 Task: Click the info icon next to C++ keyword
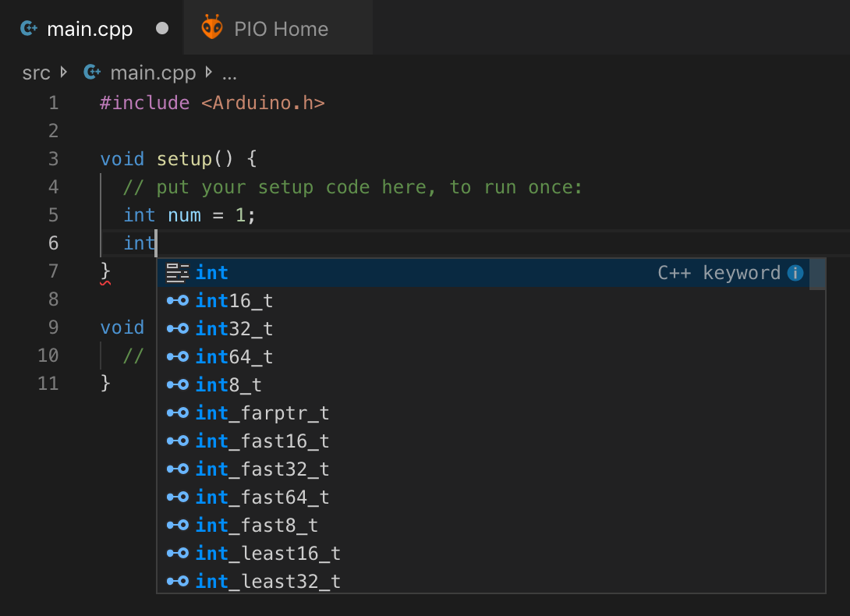[795, 273]
